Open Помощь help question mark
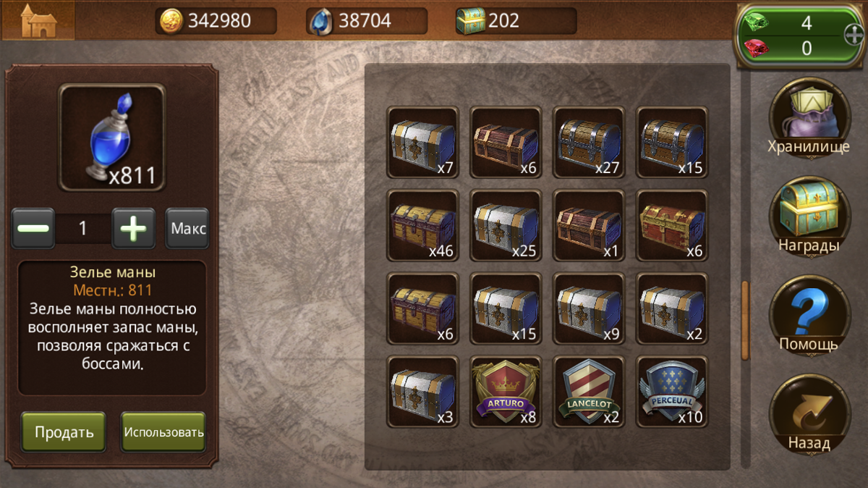The image size is (868, 488). [809, 315]
